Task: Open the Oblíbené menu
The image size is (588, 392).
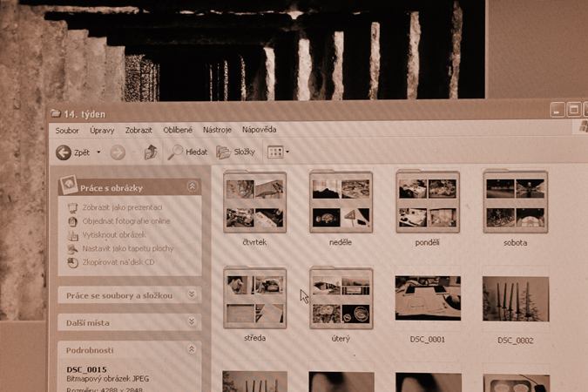Action: tap(178, 130)
